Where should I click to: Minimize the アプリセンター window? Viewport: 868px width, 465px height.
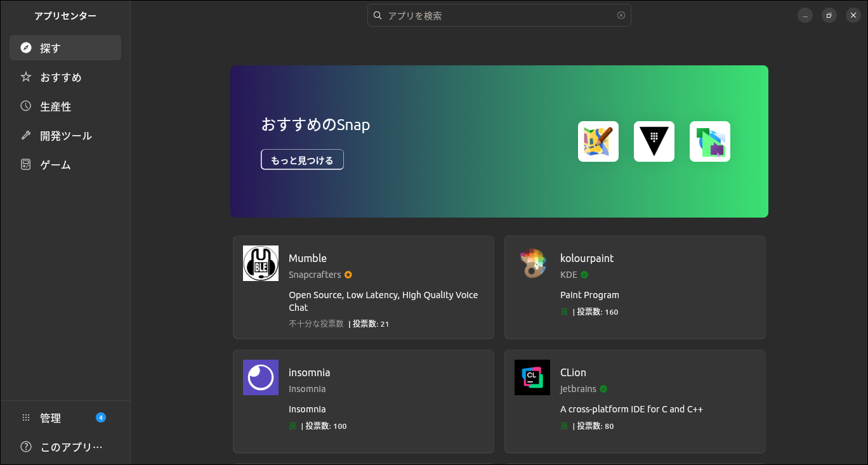click(805, 15)
